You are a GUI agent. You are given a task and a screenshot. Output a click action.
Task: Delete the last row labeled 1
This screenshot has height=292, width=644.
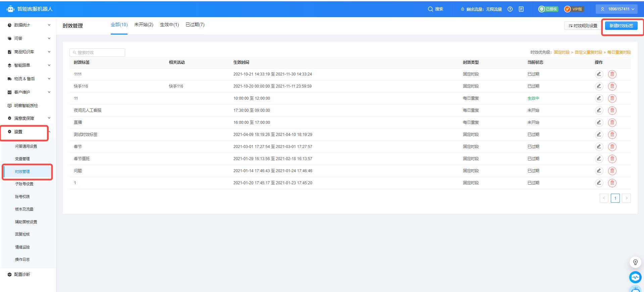pyautogui.click(x=612, y=183)
